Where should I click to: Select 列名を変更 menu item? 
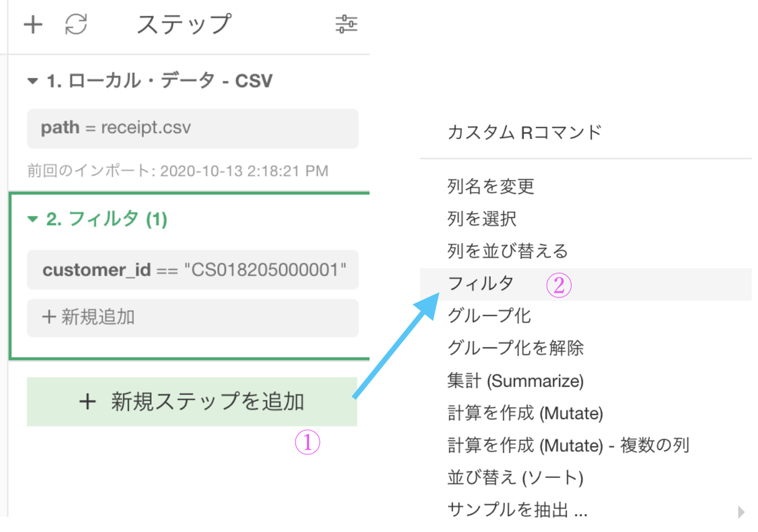491,186
